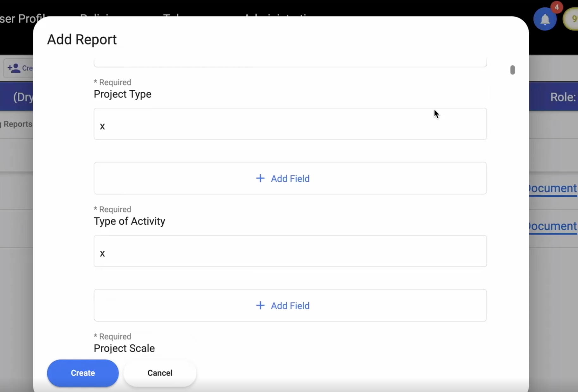Click the red notification count badge

(556, 7)
